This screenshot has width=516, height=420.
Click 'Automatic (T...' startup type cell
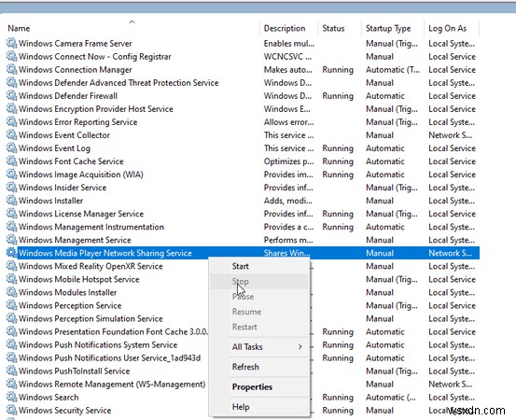393,70
